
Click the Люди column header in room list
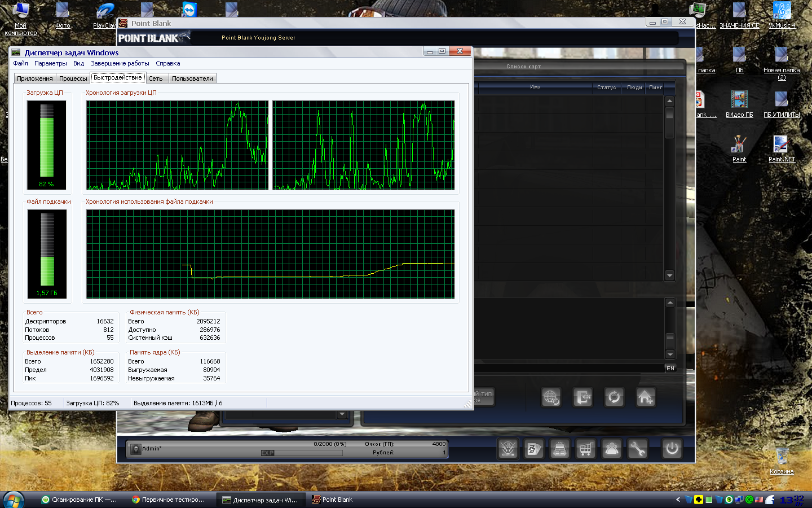pos(634,87)
